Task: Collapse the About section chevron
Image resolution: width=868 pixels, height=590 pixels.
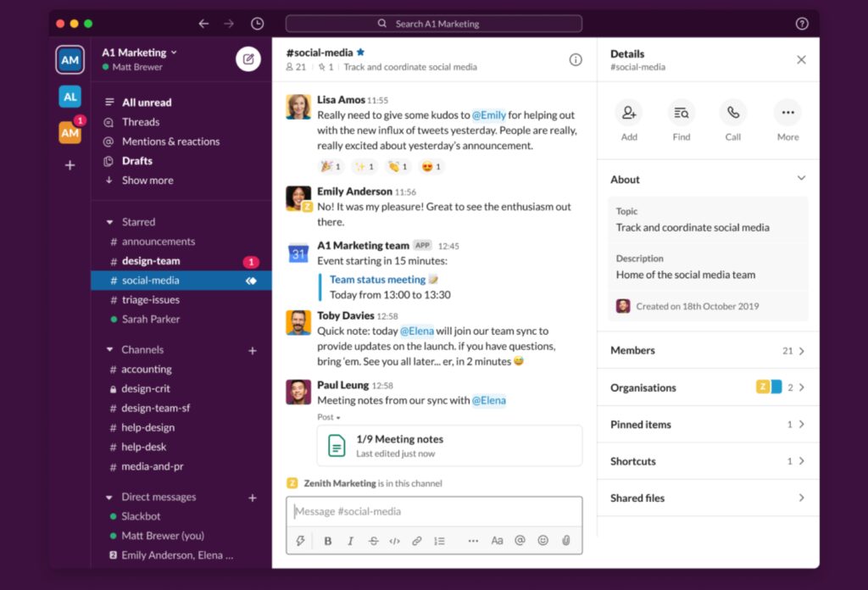Action: (x=801, y=178)
